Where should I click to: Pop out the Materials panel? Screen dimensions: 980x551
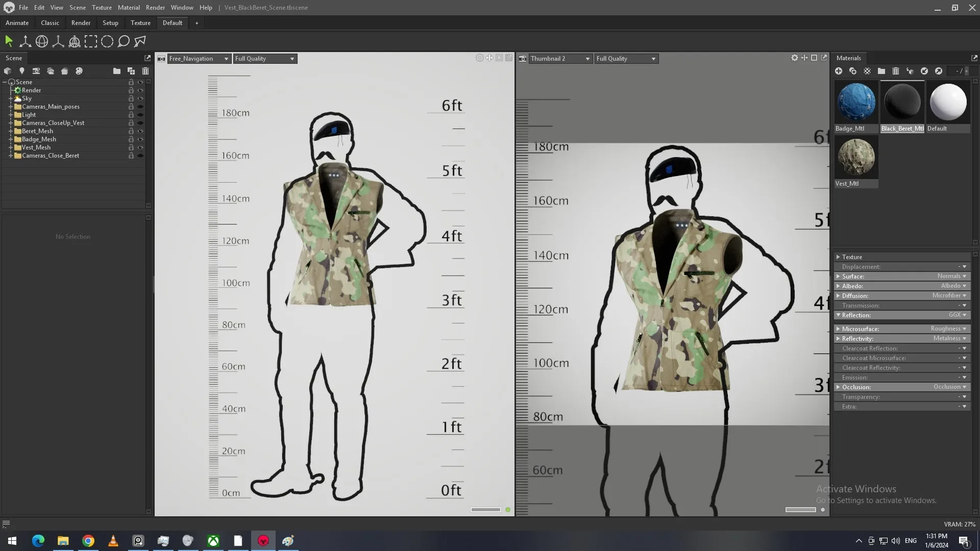coord(974,58)
